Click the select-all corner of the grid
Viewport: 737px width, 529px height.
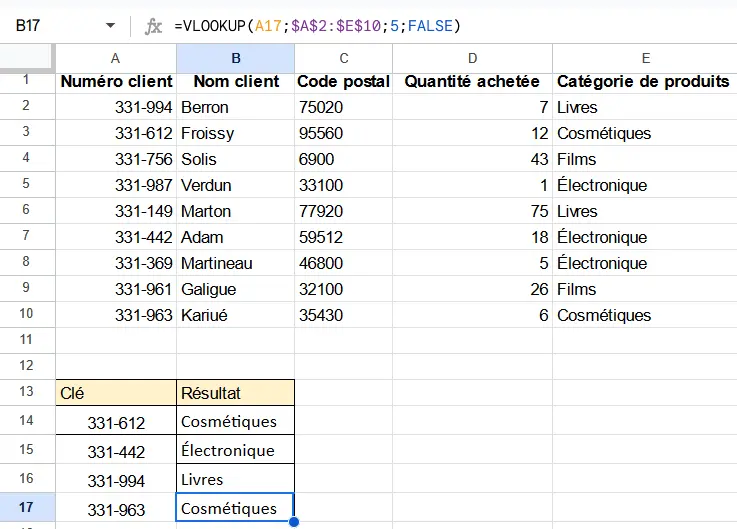tap(27, 58)
